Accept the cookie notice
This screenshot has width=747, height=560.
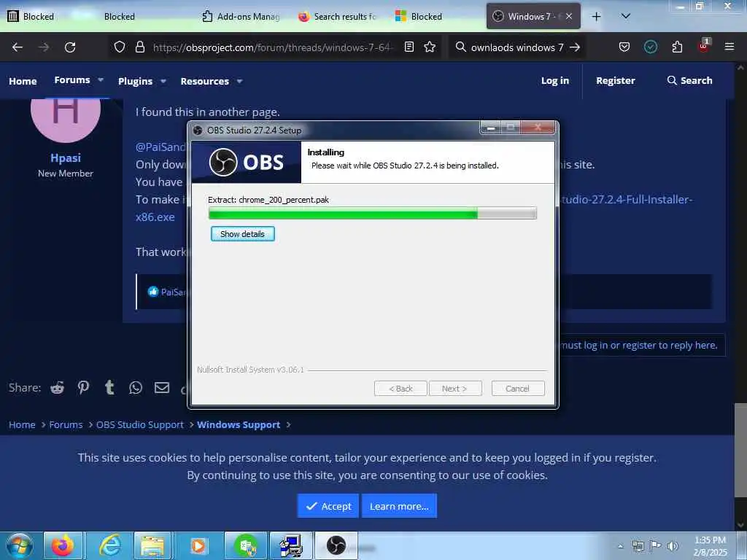pyautogui.click(x=328, y=506)
